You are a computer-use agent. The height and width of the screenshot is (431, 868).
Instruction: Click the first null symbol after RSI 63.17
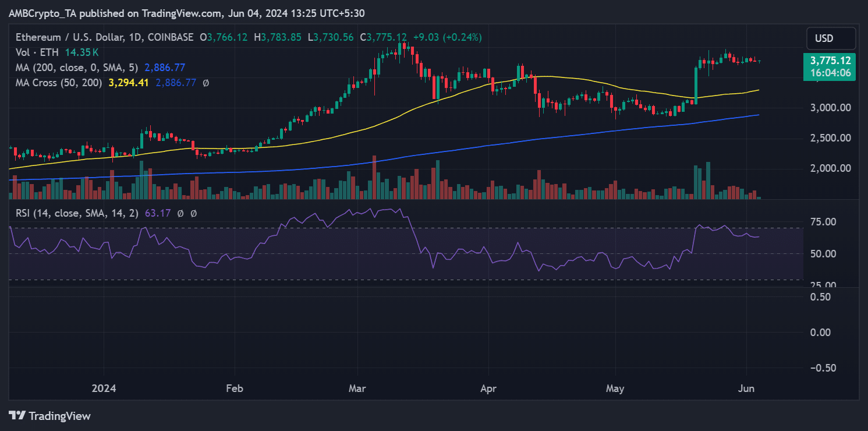tap(181, 214)
